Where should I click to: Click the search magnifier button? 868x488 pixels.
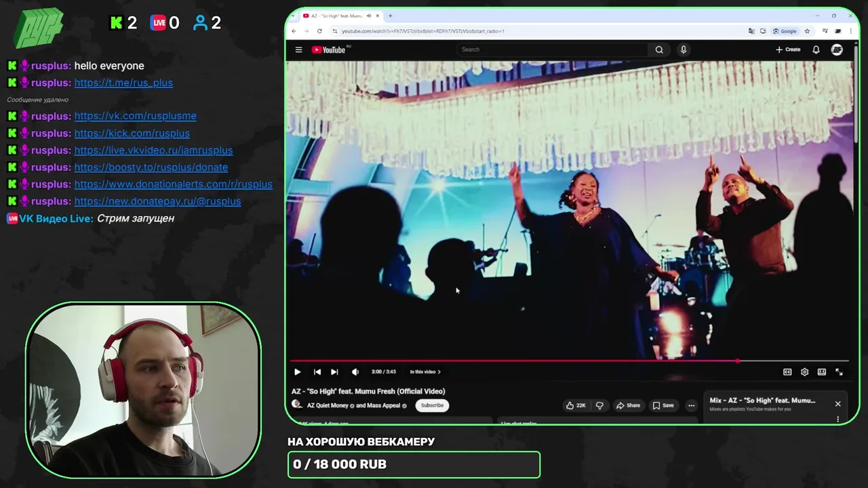coord(659,49)
